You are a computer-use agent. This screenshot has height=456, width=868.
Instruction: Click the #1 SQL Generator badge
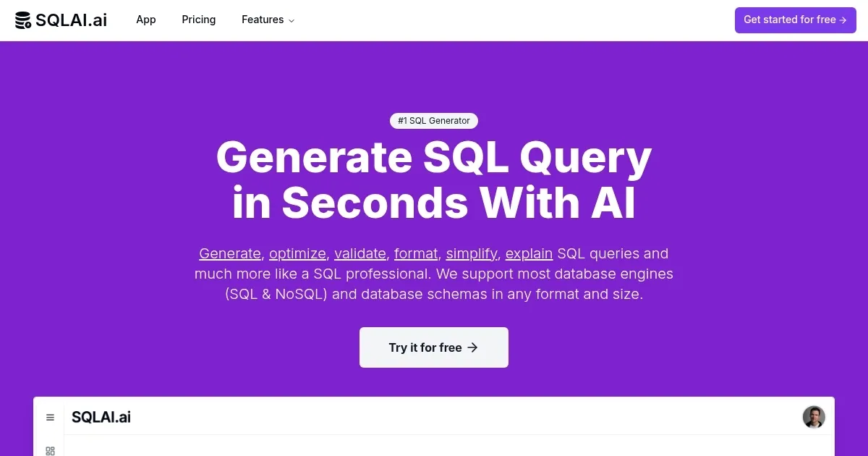433,121
